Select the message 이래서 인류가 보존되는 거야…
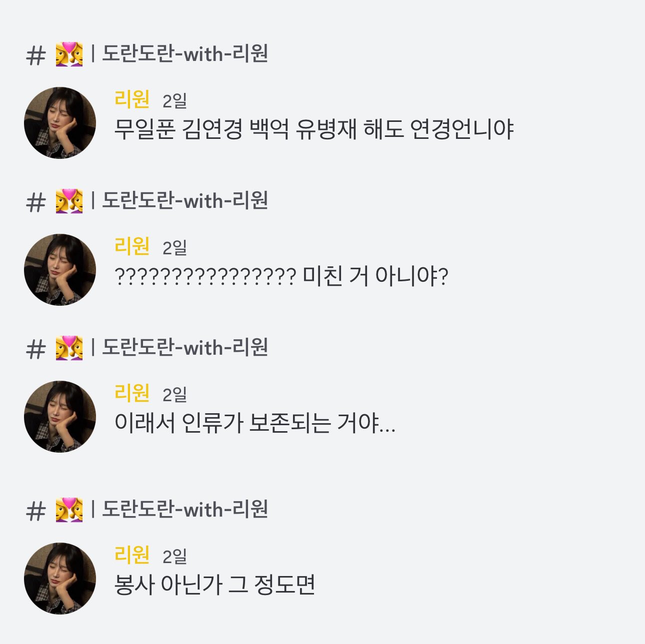 (254, 424)
